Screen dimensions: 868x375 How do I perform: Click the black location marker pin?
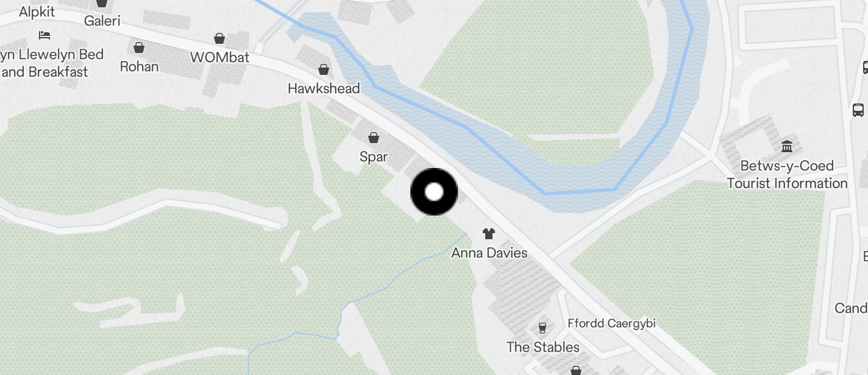tap(434, 192)
